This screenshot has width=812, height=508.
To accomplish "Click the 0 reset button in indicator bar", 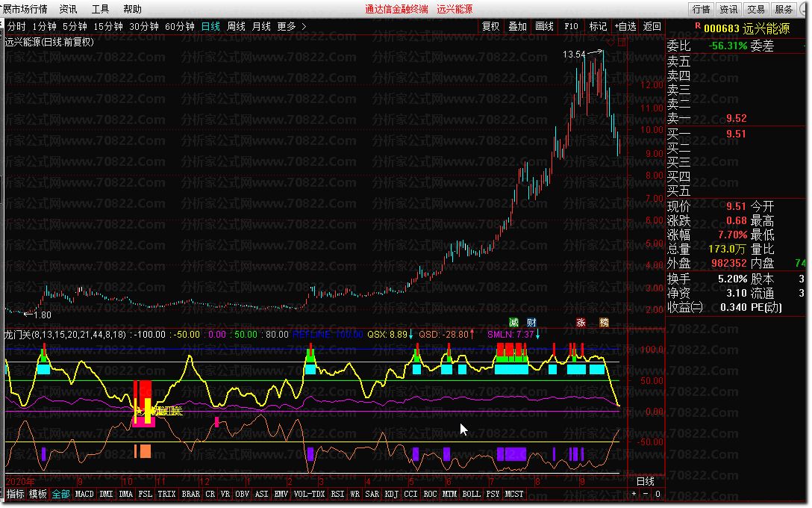I will [x=658, y=494].
